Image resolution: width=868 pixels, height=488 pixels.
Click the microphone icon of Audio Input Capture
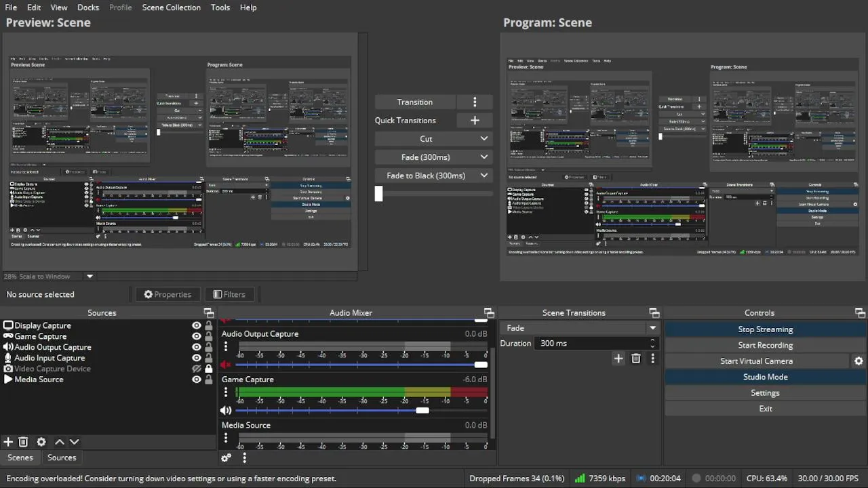coord(8,358)
